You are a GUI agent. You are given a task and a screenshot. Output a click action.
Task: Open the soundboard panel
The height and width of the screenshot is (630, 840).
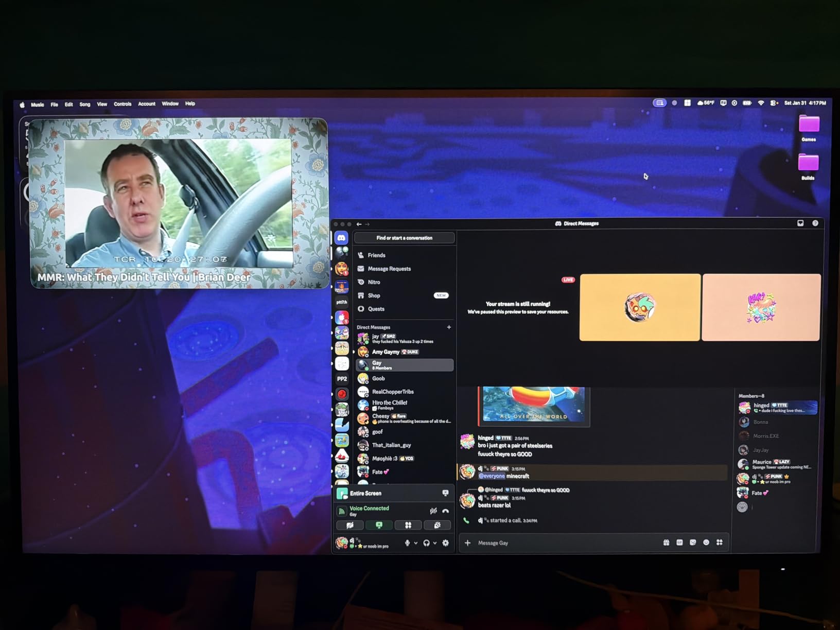point(437,525)
